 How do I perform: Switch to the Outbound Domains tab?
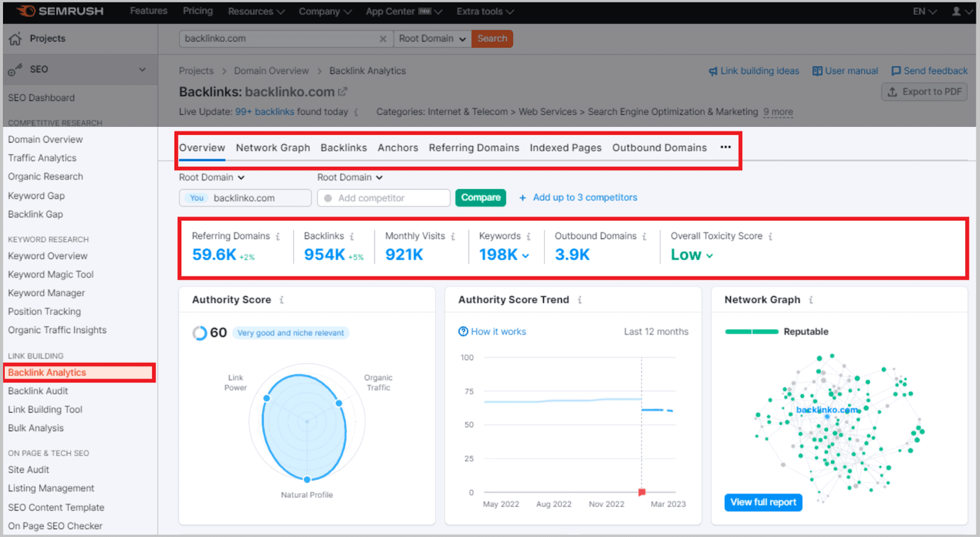click(x=660, y=148)
